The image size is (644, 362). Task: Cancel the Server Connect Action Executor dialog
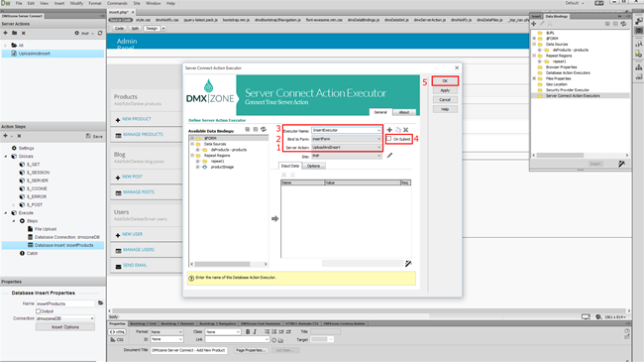[x=445, y=99]
